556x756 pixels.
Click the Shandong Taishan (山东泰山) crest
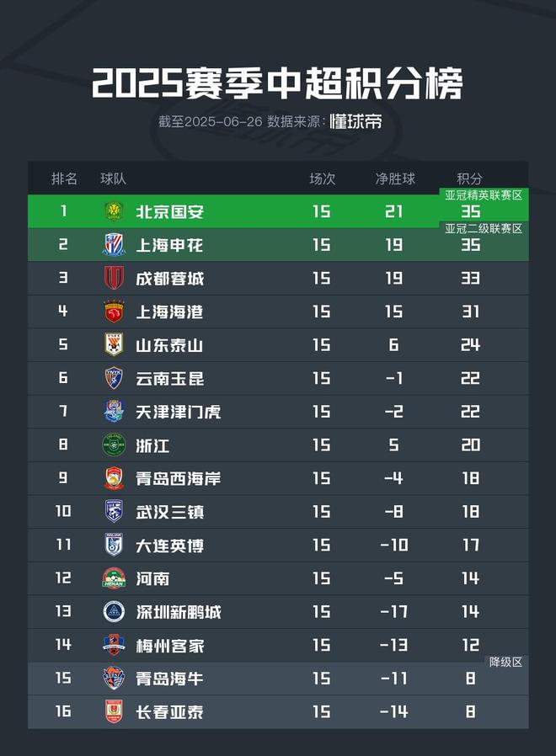tap(114, 344)
